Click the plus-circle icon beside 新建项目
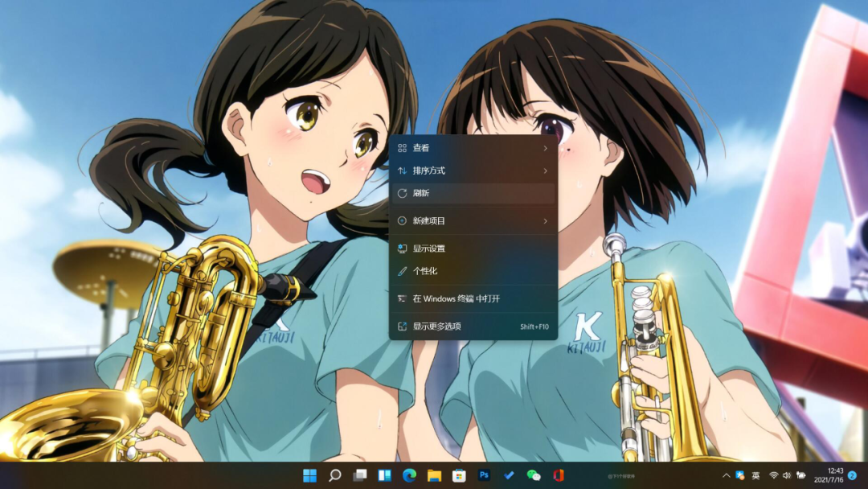This screenshot has height=489, width=868. coord(403,220)
